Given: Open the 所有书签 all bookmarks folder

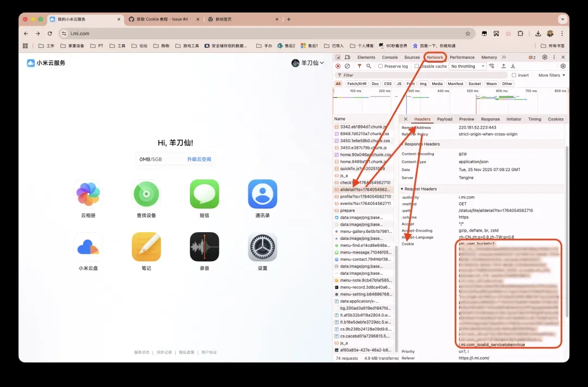Looking at the screenshot, I should point(553,46).
